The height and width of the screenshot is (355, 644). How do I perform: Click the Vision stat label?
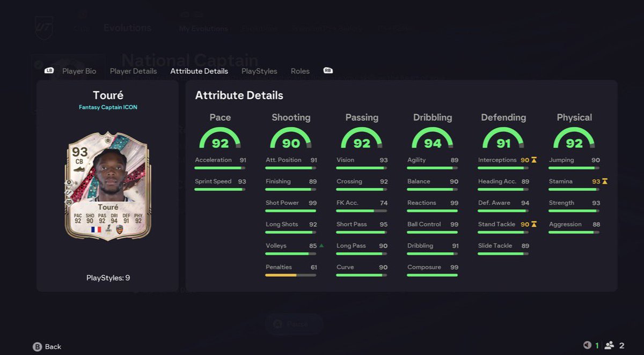tap(345, 160)
